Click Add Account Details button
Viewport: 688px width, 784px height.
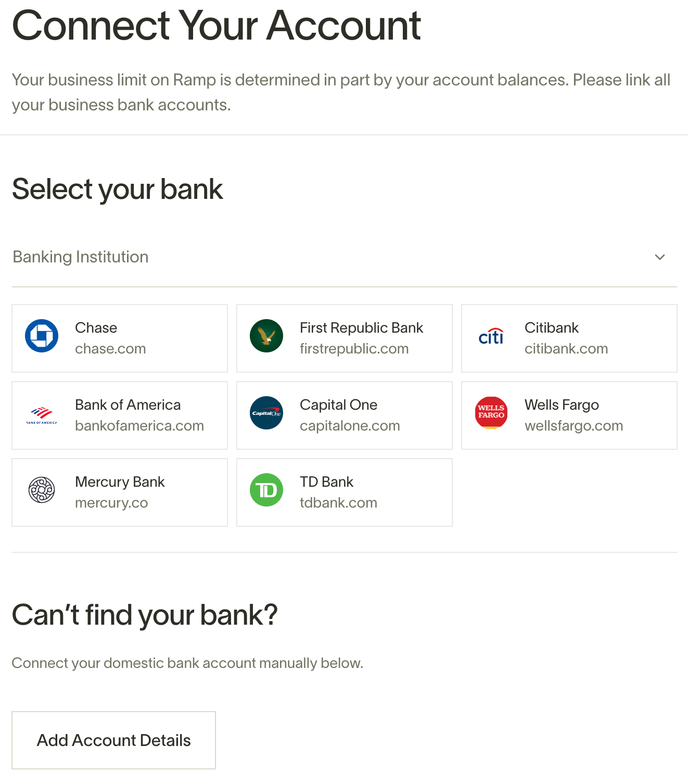pyautogui.click(x=113, y=740)
